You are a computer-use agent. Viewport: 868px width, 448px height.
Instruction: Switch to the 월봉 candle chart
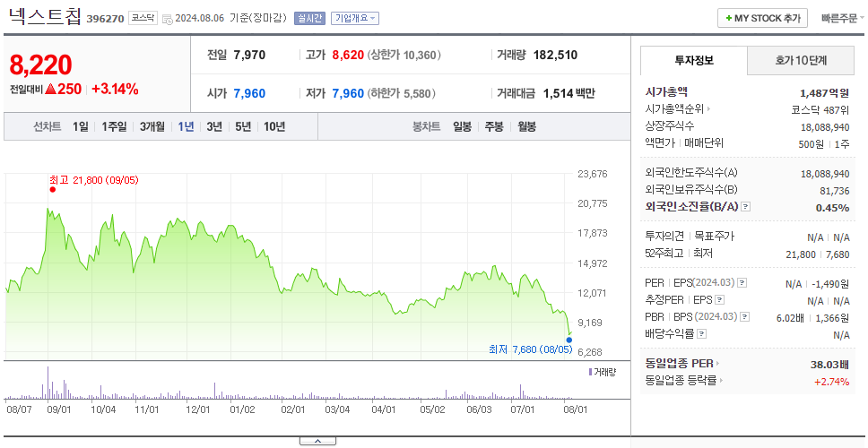pos(527,126)
